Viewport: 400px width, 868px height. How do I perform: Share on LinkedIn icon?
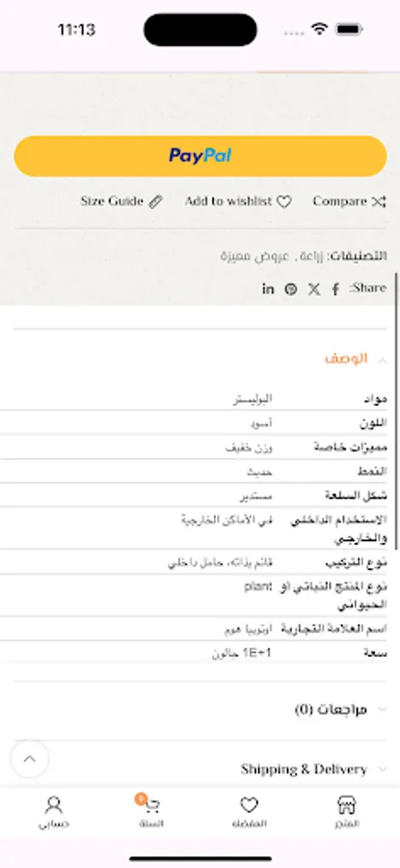click(268, 288)
